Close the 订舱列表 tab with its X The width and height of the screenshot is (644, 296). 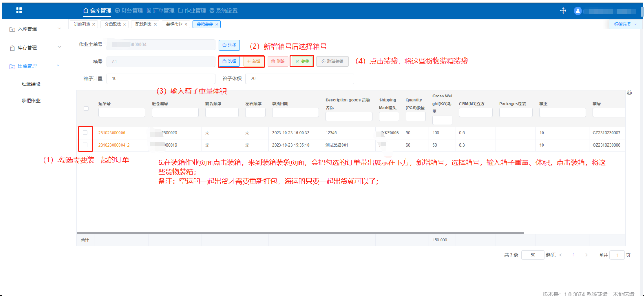click(94, 24)
